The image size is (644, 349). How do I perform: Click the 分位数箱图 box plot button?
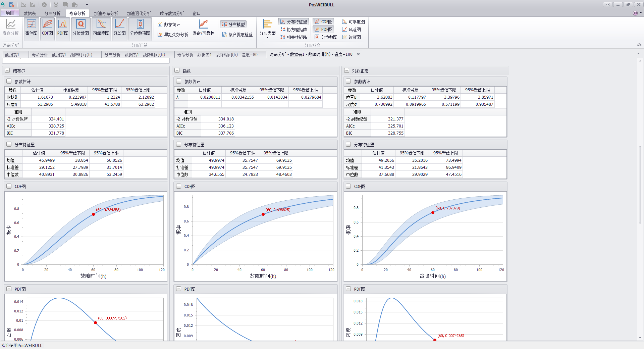pos(140,29)
